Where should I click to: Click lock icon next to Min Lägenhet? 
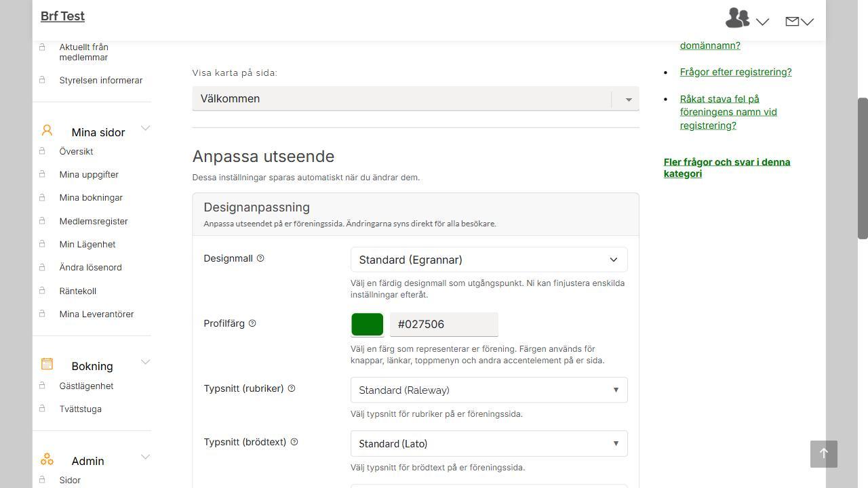(42, 243)
